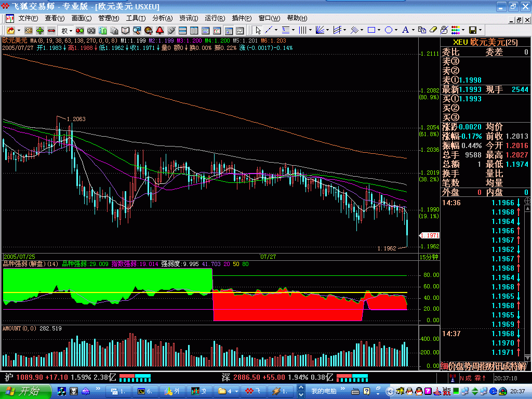Expand the circle tool dropdown
The height and width of the screenshot is (399, 532).
coord(396,31)
